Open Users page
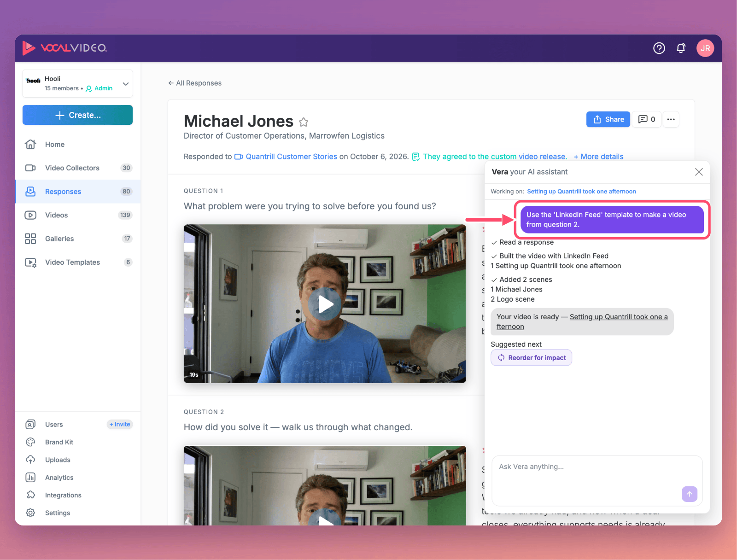This screenshot has height=560, width=737. tap(54, 425)
